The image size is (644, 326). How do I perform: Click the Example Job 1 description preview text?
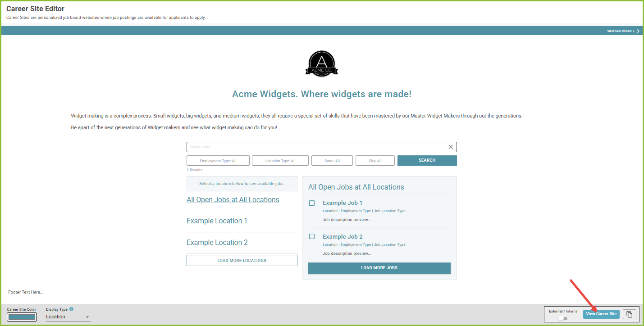(347, 220)
